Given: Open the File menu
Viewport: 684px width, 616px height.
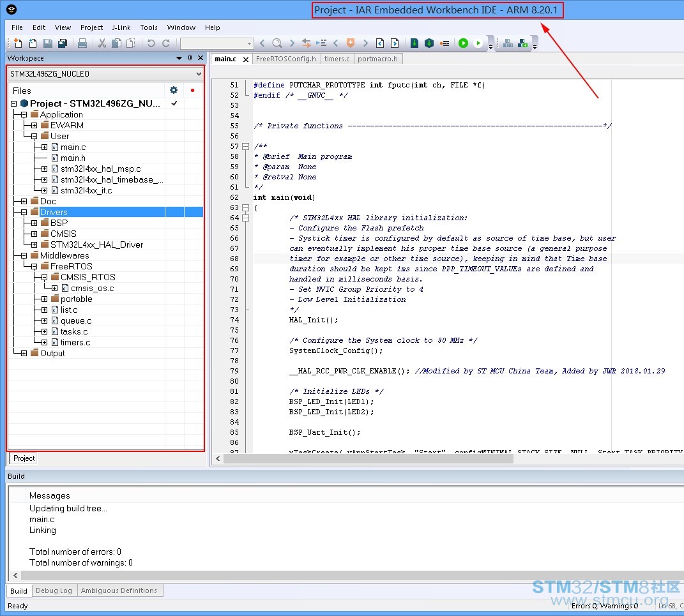Looking at the screenshot, I should pyautogui.click(x=17, y=27).
